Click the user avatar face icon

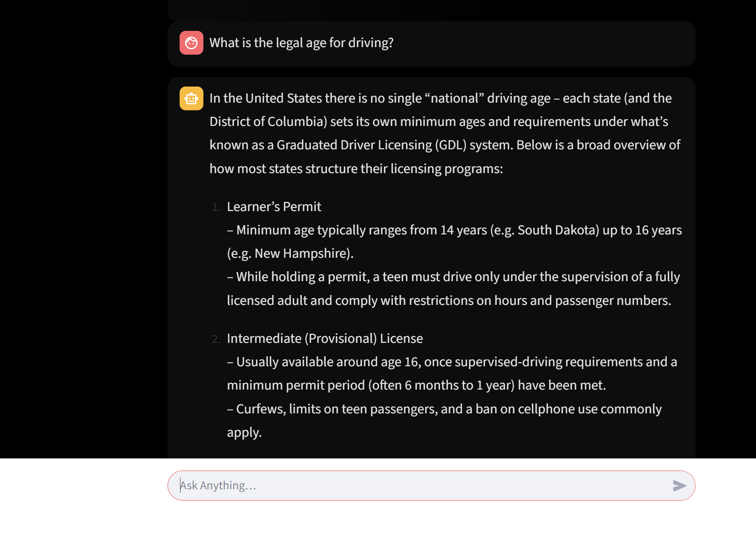(191, 43)
